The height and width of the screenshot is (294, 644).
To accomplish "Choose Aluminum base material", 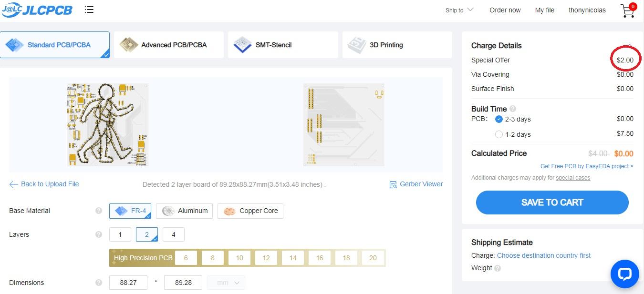I will [x=186, y=211].
